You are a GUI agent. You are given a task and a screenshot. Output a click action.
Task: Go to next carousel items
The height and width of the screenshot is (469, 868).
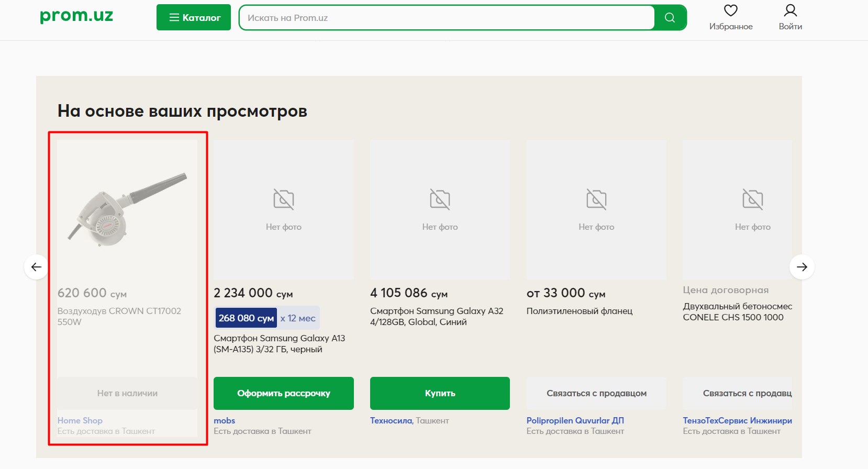[802, 267]
